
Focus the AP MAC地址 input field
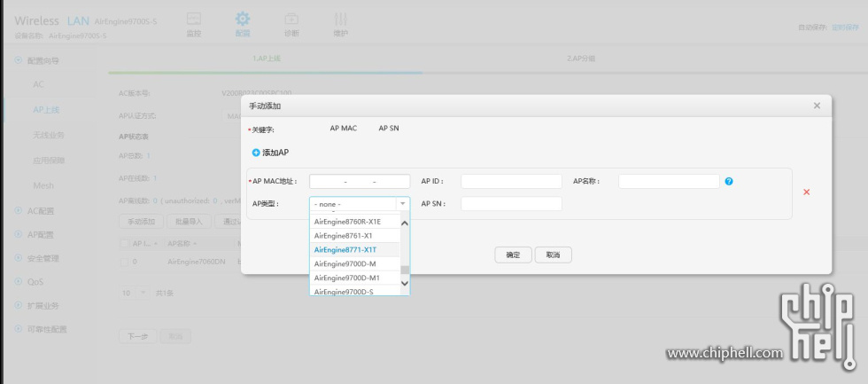360,181
